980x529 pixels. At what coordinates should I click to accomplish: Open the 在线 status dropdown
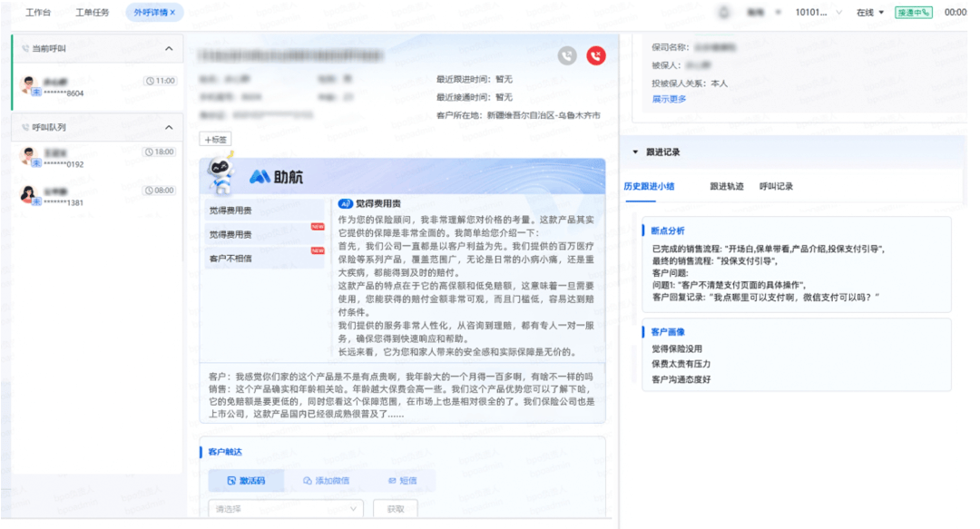[x=869, y=13]
